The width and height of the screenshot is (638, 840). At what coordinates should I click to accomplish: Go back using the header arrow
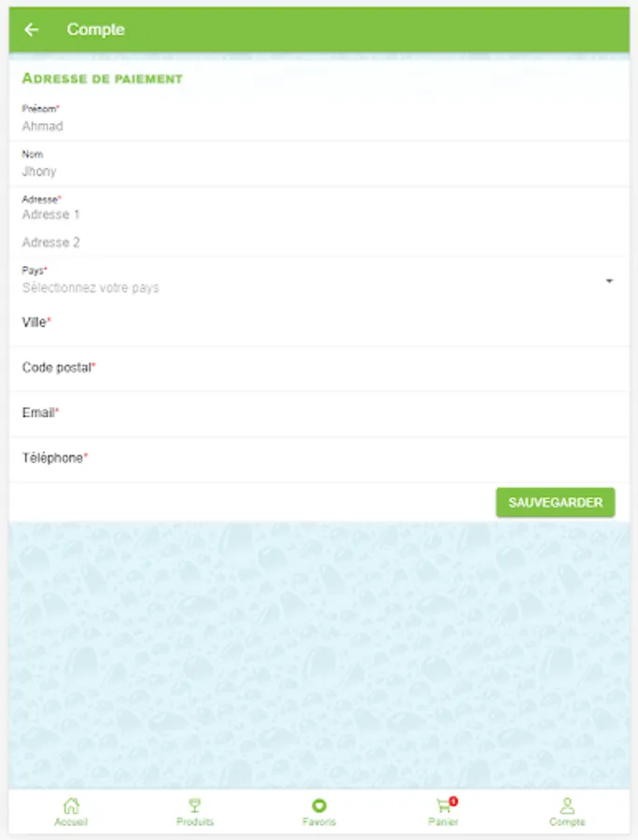[32, 30]
